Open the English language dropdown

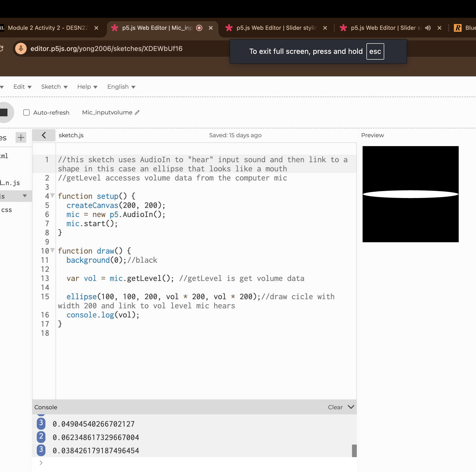click(x=121, y=87)
